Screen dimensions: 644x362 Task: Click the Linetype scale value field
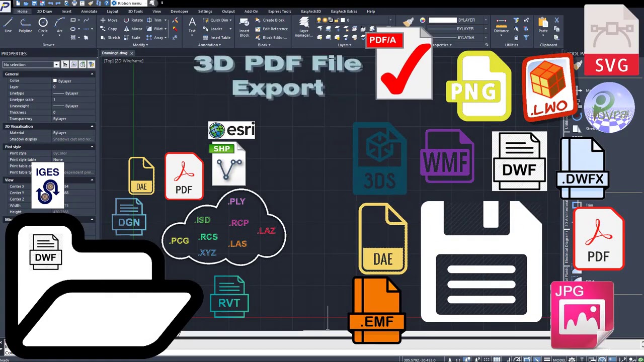point(73,100)
